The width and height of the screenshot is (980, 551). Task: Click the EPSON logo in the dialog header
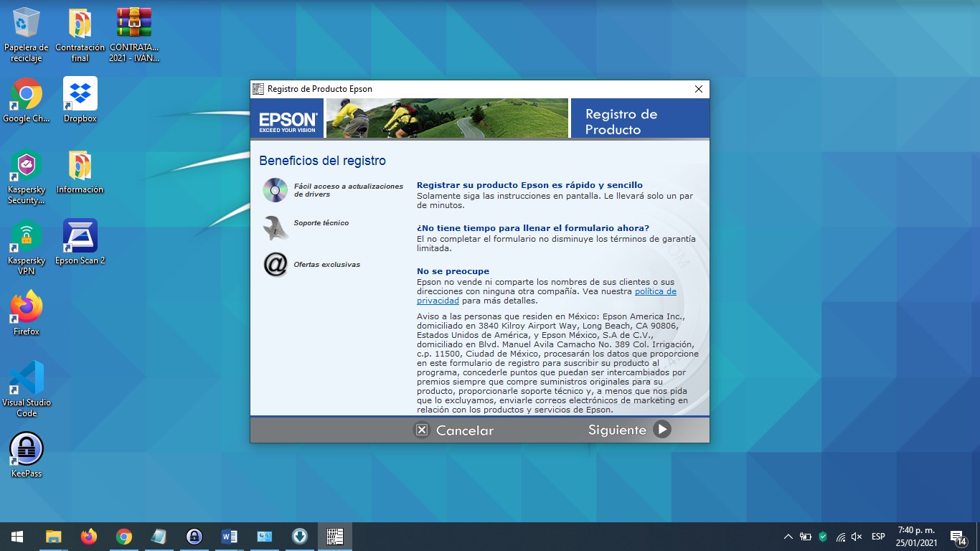pos(286,119)
